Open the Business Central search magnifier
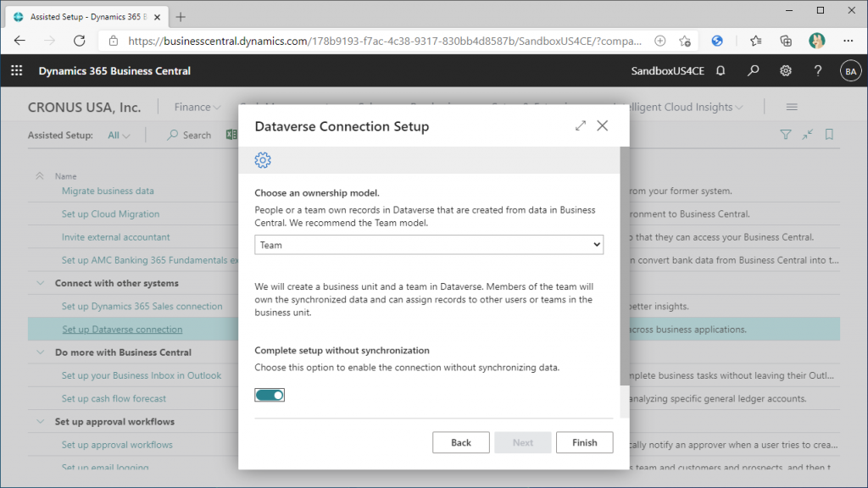The image size is (868, 488). coord(753,71)
